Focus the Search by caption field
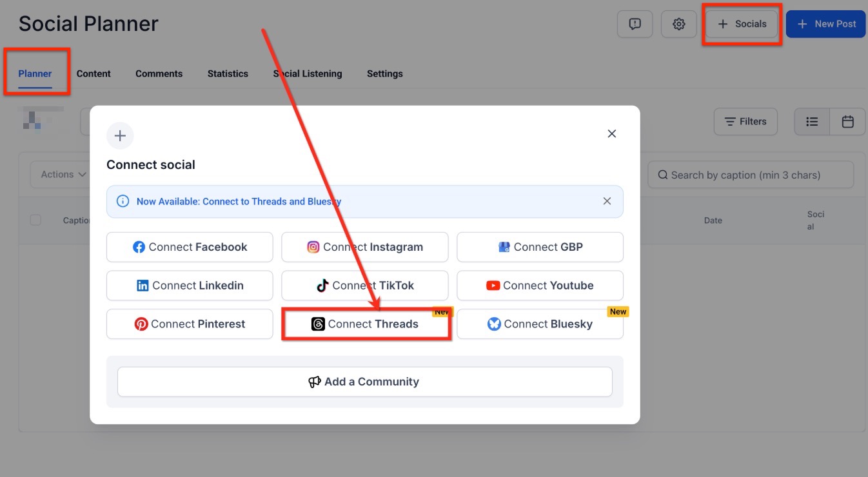The image size is (868, 477). pos(750,175)
